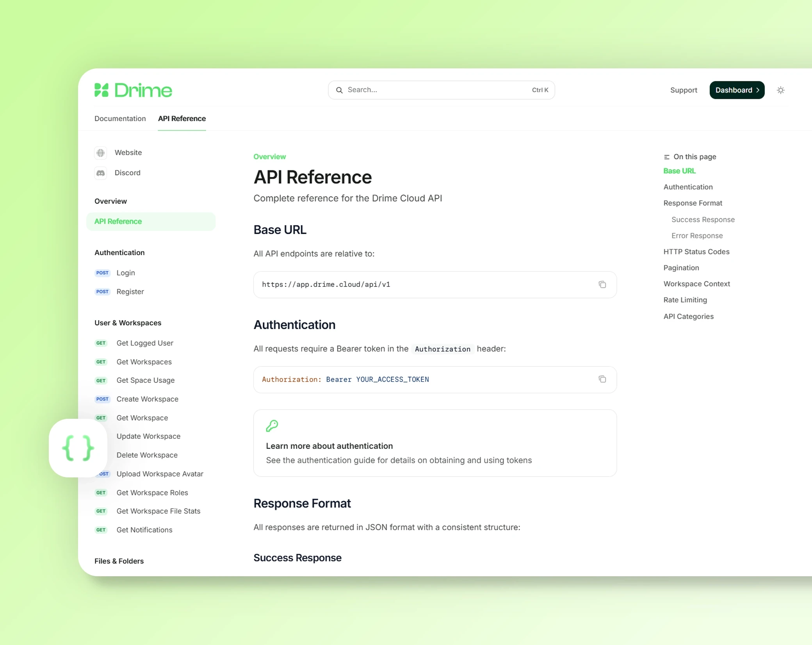
Task: Click the https://app.drime.cloud/api/v1 URL text
Action: click(326, 284)
